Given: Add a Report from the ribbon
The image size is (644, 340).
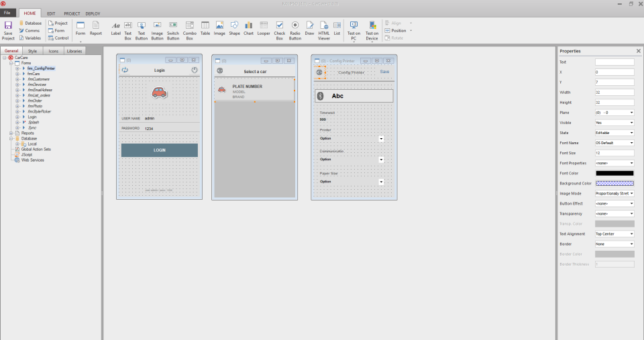Looking at the screenshot, I should (x=96, y=29).
